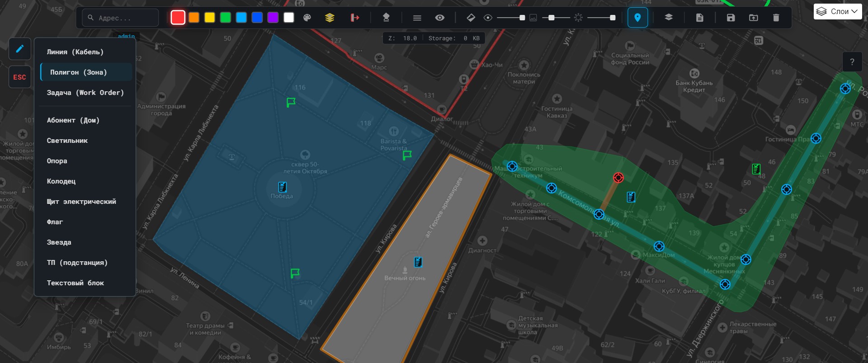Viewport: 868px width, 363px height.
Task: Click the upload folder icon
Action: point(753,18)
